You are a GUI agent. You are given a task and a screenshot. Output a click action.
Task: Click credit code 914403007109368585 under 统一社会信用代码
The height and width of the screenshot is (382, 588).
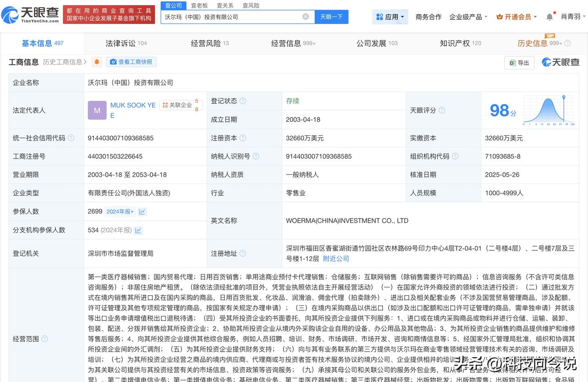(121, 138)
